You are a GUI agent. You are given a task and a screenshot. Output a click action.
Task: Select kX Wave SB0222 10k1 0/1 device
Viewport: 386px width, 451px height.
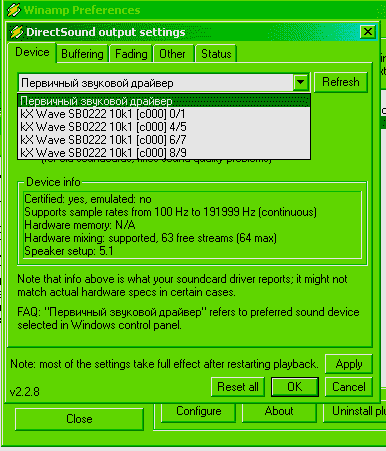click(164, 114)
